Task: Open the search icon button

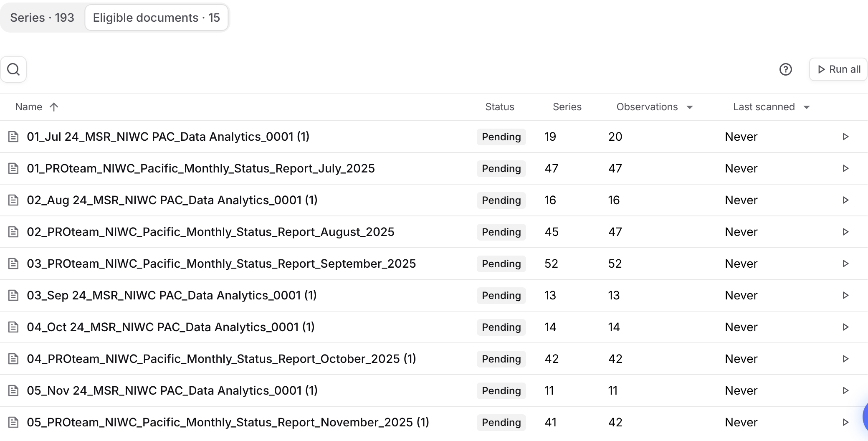Action: [13, 69]
